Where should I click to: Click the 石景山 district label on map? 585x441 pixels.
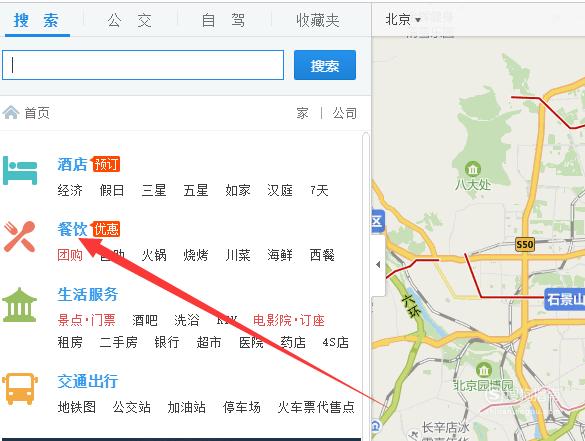click(564, 299)
